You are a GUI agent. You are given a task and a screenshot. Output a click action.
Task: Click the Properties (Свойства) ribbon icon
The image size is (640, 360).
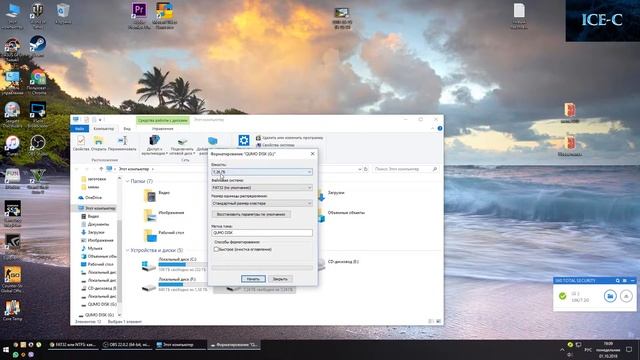pyautogui.click(x=81, y=143)
